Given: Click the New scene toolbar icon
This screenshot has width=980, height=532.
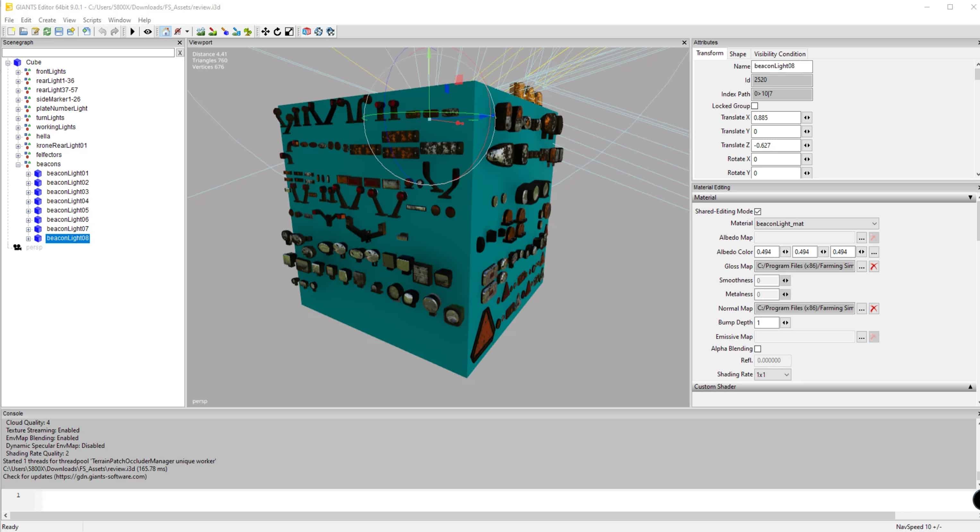Looking at the screenshot, I should point(11,31).
